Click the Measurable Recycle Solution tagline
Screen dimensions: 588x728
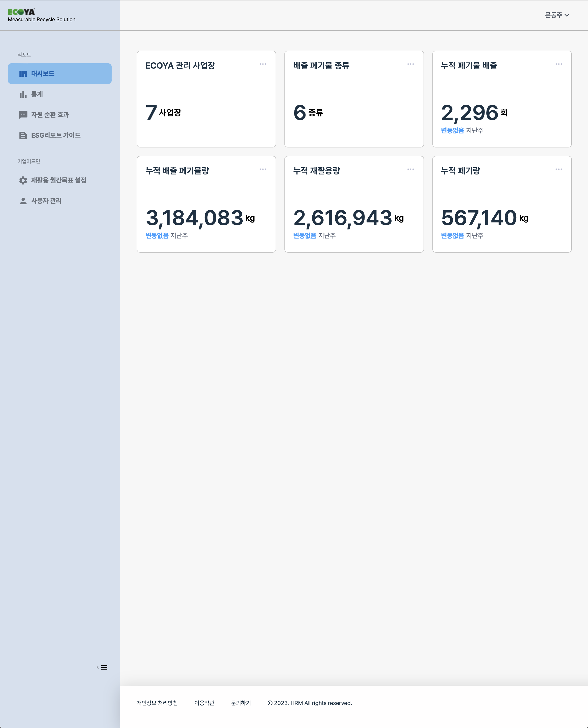[x=42, y=20]
